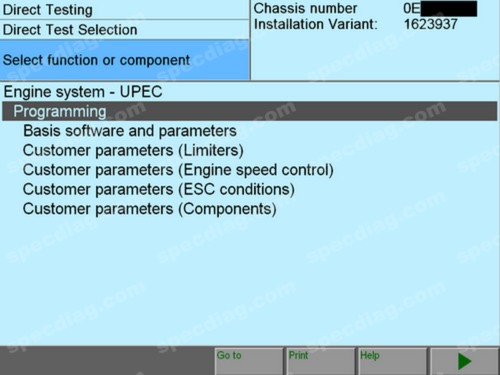Choose Customer parameters (Limiters)

pyautogui.click(x=133, y=151)
